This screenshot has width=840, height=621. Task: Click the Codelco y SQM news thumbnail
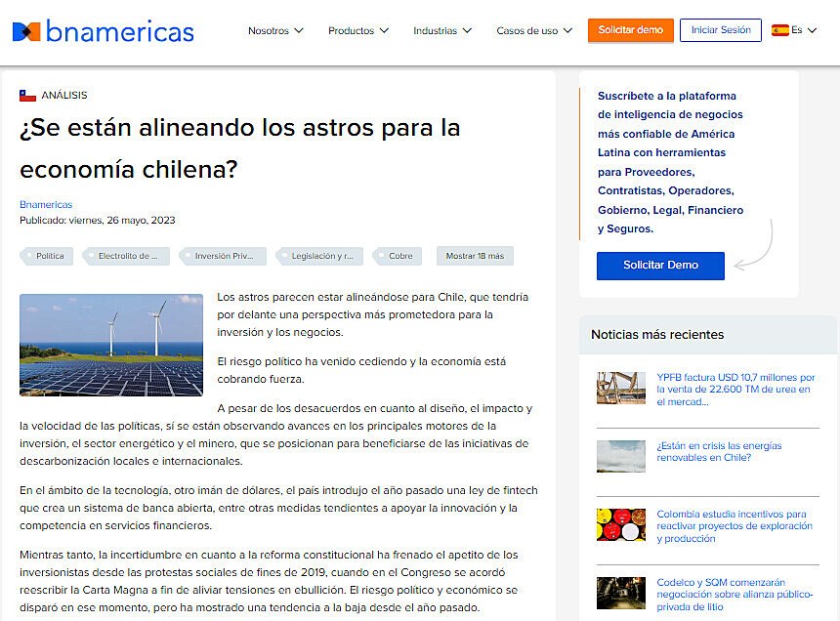click(621, 593)
